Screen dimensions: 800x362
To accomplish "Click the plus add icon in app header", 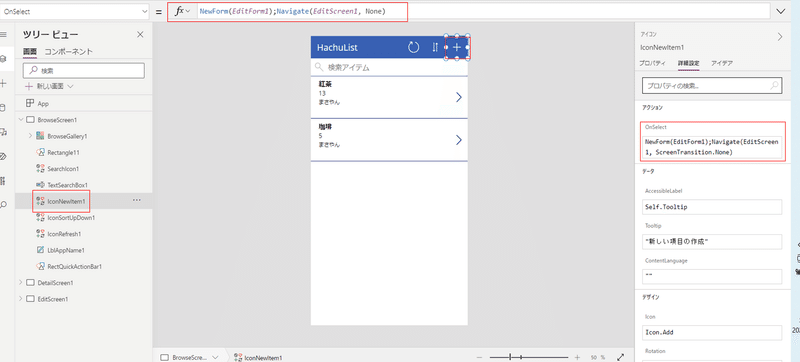I will point(457,47).
